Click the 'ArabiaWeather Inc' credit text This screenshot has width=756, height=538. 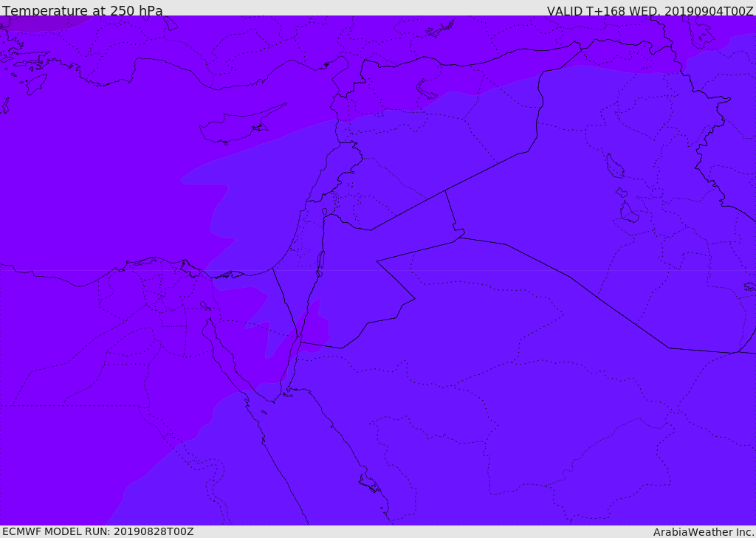pos(704,532)
